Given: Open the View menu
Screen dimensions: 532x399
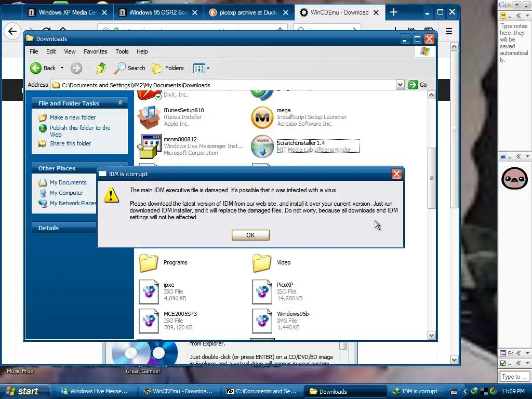Looking at the screenshot, I should pos(70,51).
